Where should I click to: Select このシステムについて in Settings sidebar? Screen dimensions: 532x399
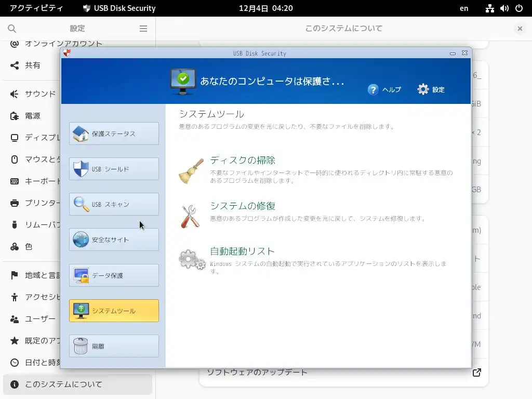pos(78,384)
